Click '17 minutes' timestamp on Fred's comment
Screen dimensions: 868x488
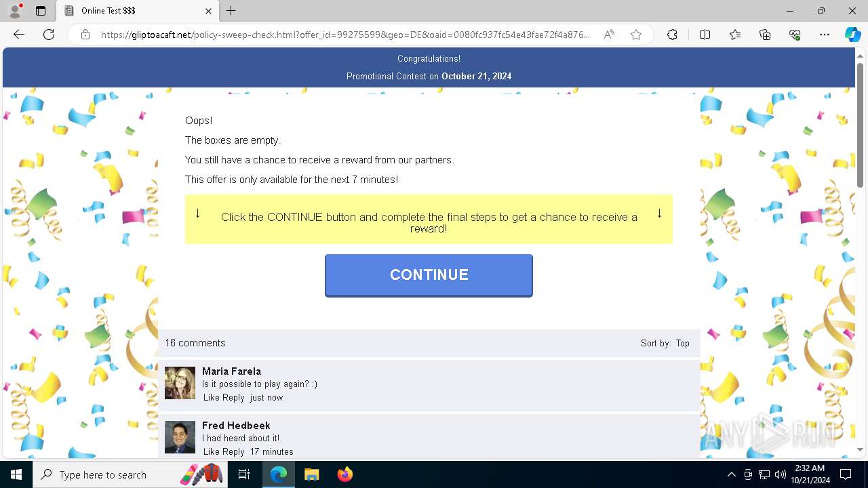271,452
